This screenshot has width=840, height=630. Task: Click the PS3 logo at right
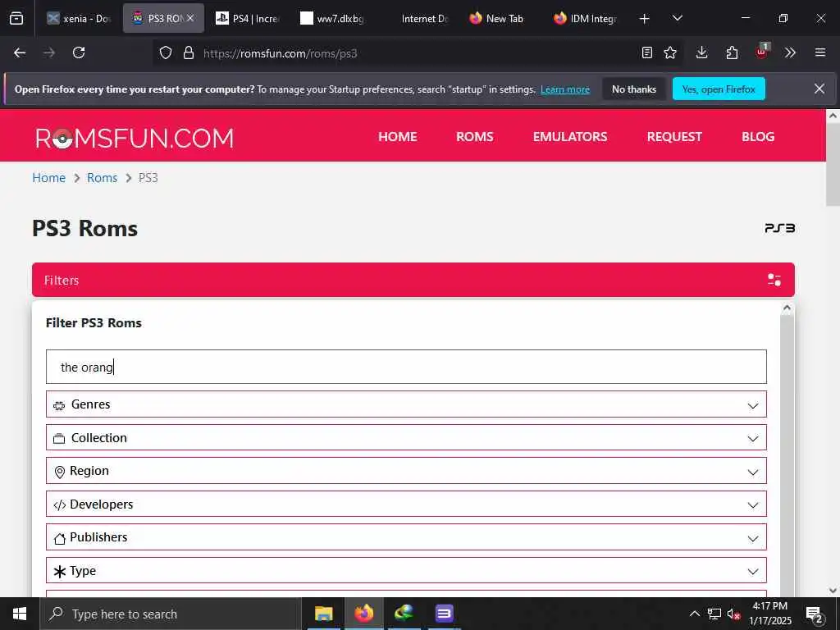tap(779, 228)
